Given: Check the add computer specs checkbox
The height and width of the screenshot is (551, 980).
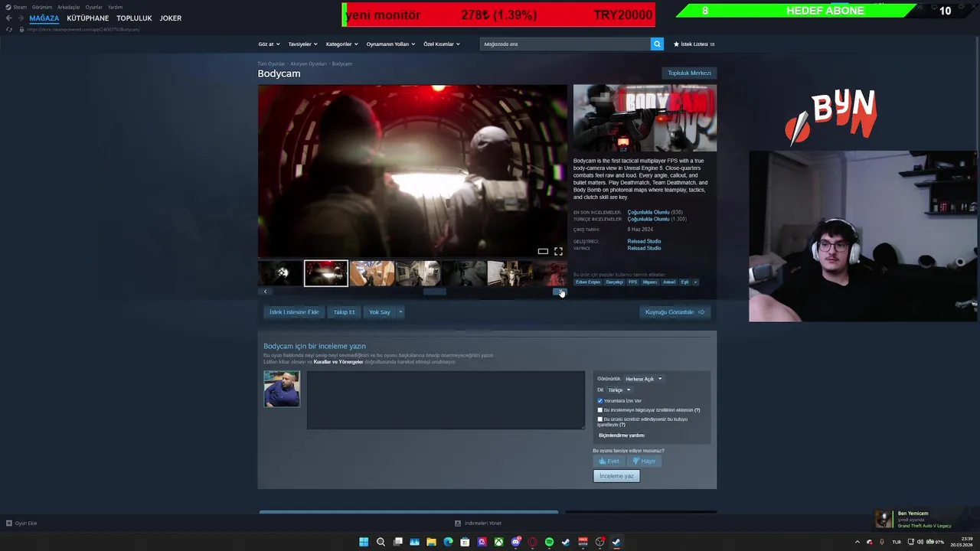Looking at the screenshot, I should point(600,410).
